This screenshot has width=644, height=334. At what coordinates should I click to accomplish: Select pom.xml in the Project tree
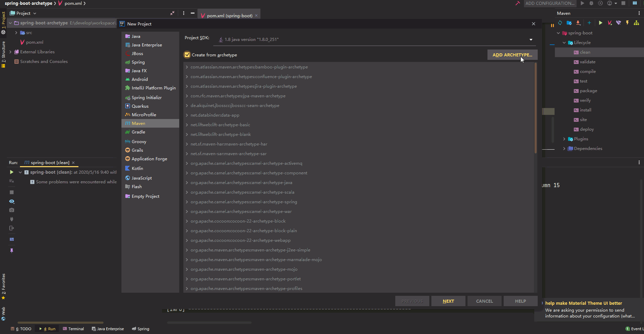[x=35, y=42]
